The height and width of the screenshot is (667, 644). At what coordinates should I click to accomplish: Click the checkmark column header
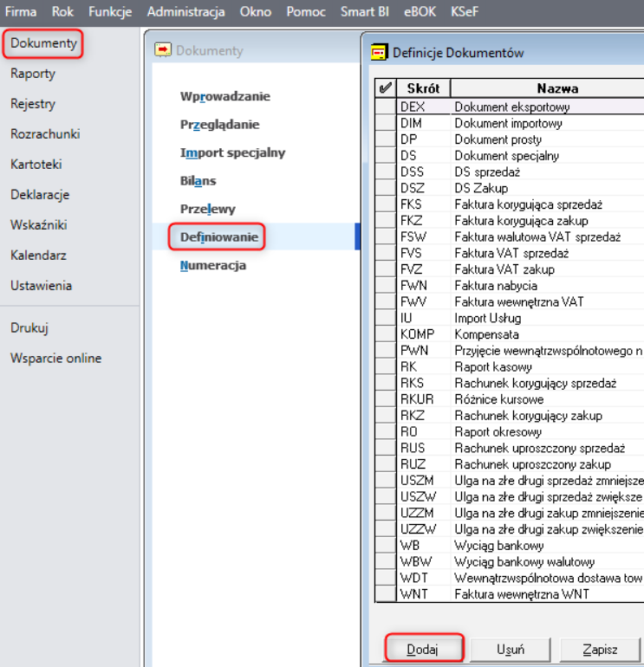(386, 88)
